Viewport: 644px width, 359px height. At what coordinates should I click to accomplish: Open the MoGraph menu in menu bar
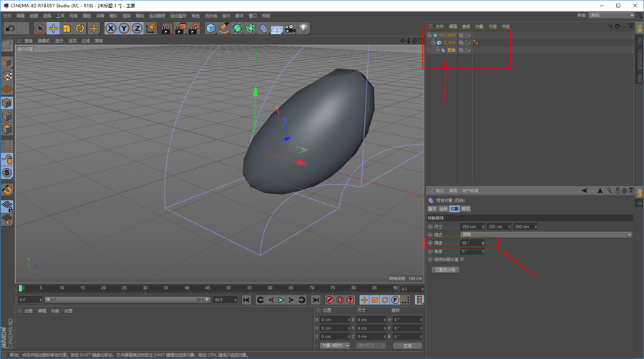click(178, 16)
